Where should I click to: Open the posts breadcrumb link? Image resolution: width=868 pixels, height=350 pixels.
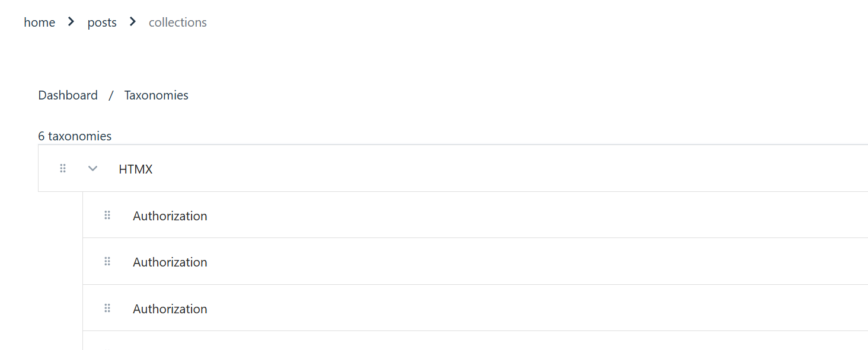click(102, 23)
